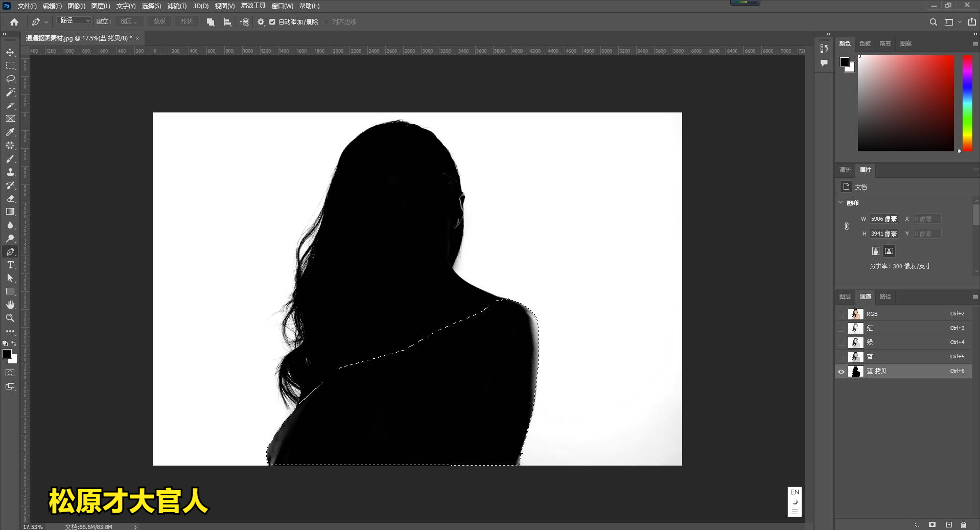Open the 路径 mode dropdown
The image size is (980, 530).
[x=75, y=21]
